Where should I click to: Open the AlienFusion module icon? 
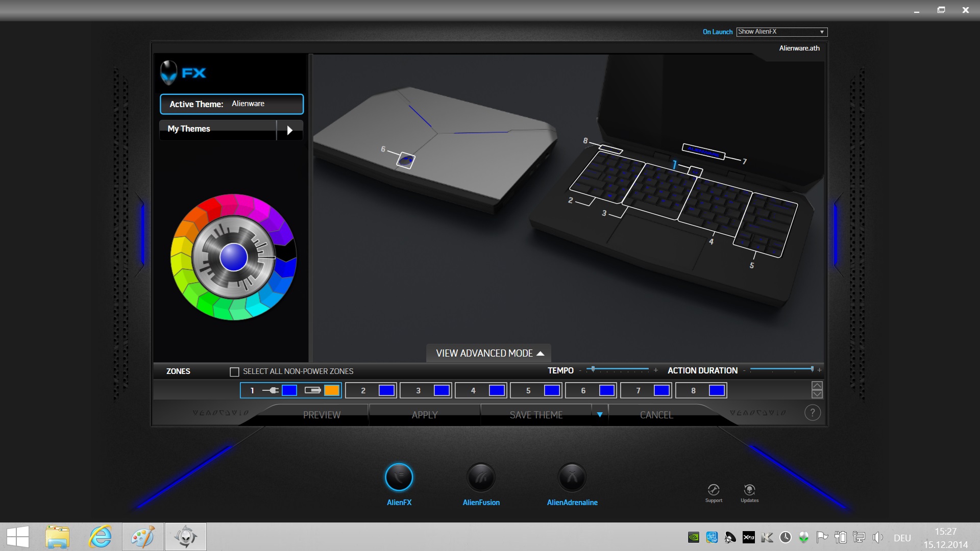[x=481, y=478]
